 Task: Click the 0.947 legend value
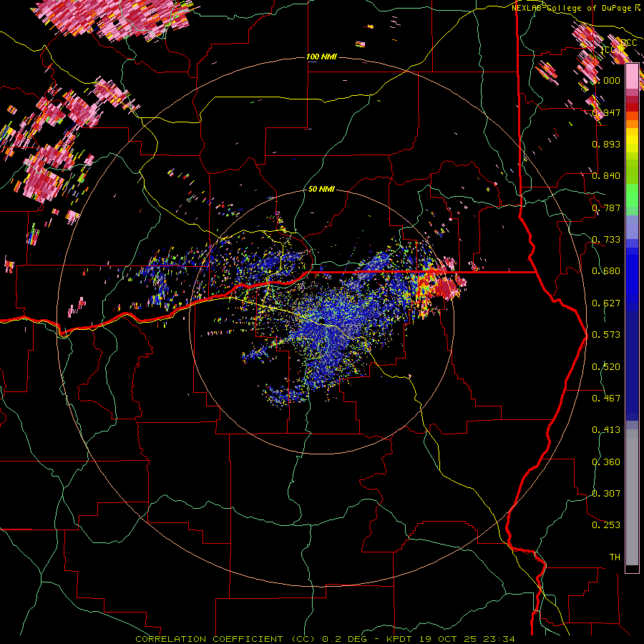click(x=606, y=112)
